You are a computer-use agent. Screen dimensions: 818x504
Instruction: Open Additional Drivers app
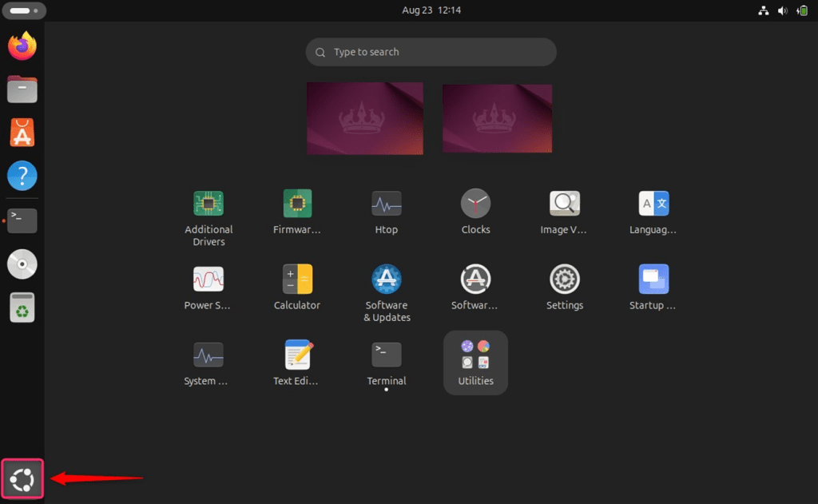tap(208, 204)
